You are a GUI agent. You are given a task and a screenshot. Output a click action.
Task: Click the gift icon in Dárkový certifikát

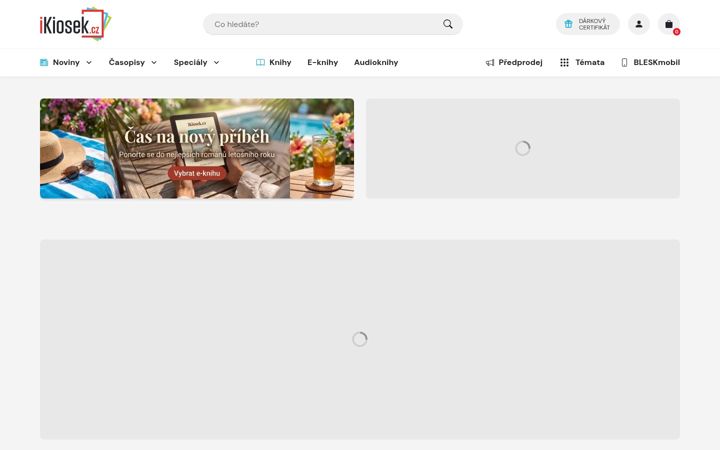[x=568, y=24]
